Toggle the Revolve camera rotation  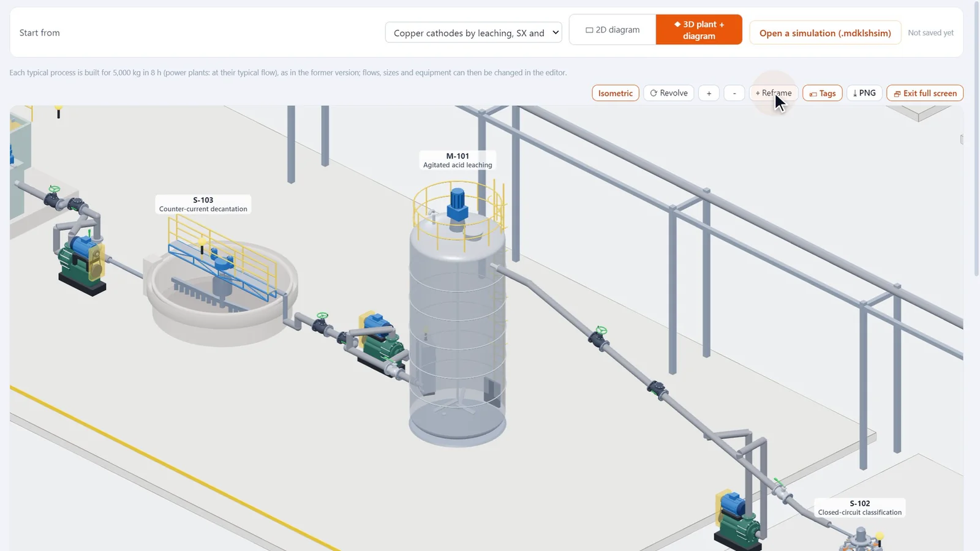pyautogui.click(x=669, y=93)
